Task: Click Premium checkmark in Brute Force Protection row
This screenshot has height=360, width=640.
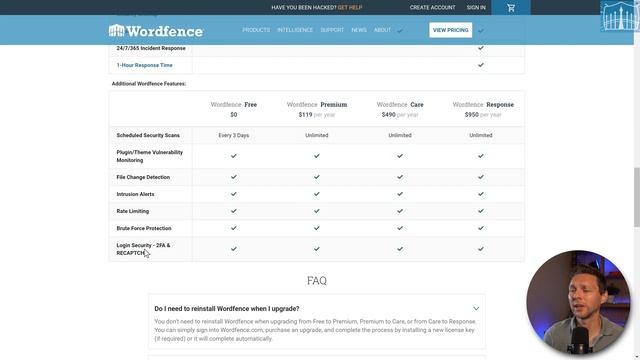Action: tap(317, 228)
